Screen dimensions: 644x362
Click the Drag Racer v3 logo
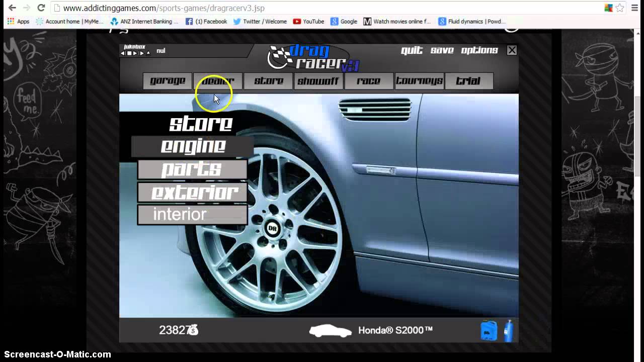click(313, 57)
